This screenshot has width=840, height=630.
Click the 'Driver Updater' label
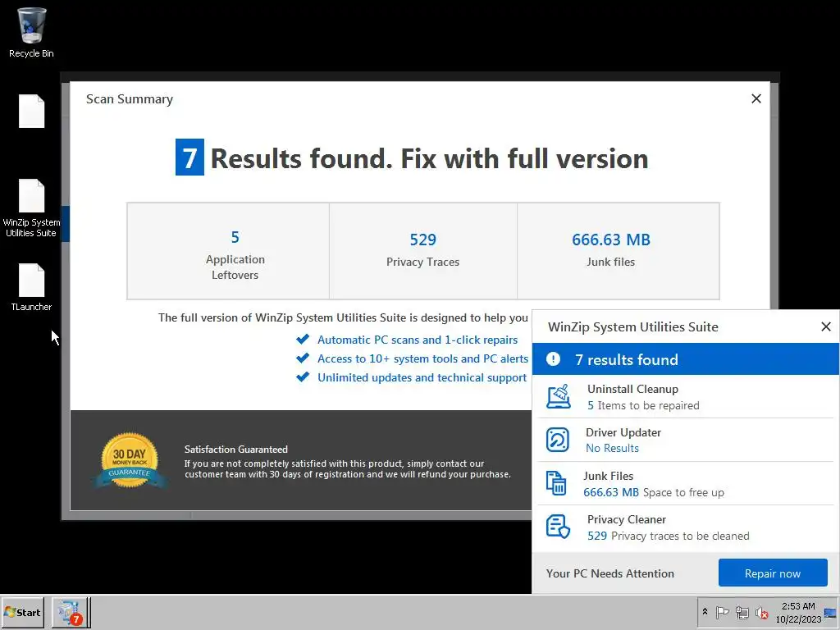click(623, 432)
